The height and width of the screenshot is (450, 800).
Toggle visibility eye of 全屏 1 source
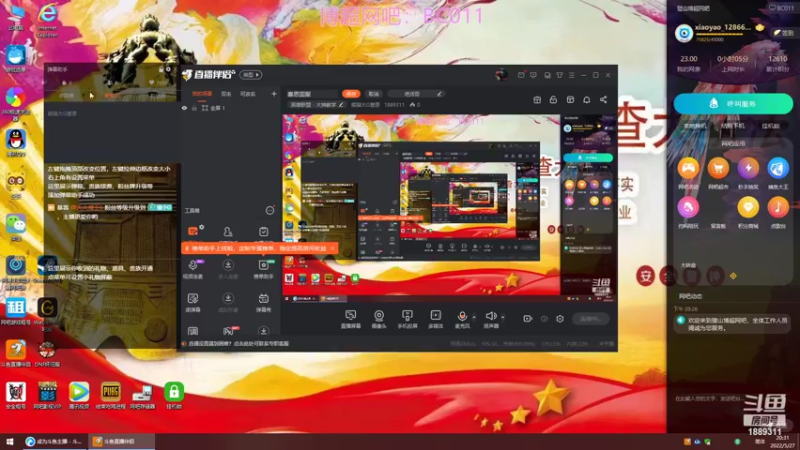[x=185, y=108]
